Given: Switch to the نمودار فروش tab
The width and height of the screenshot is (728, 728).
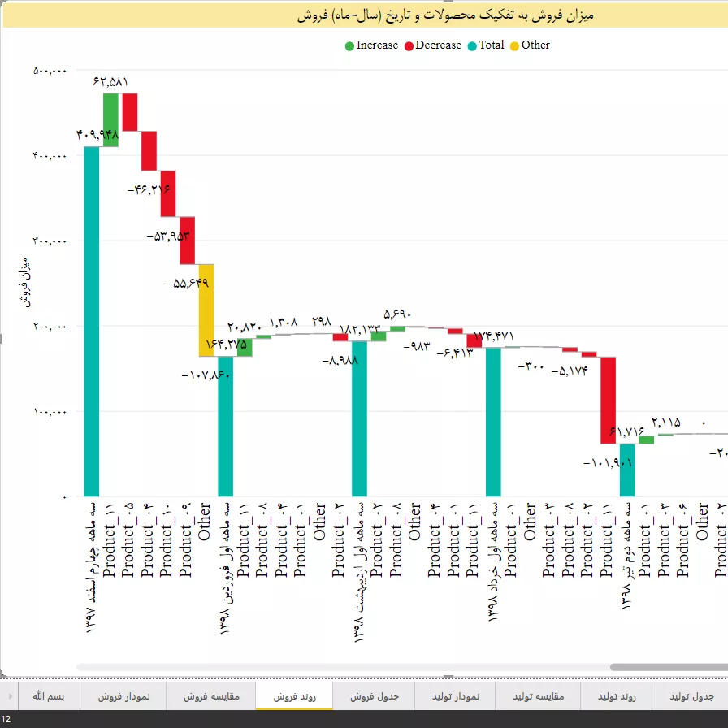Looking at the screenshot, I should coord(123,696).
